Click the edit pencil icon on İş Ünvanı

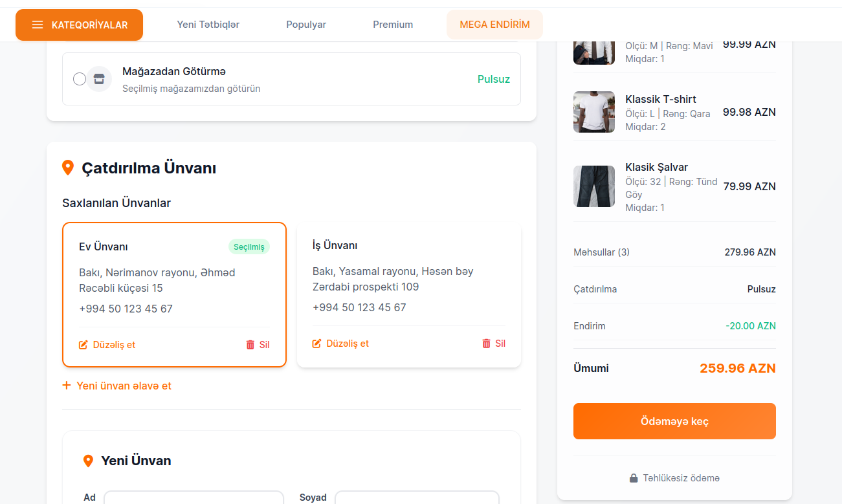[317, 344]
